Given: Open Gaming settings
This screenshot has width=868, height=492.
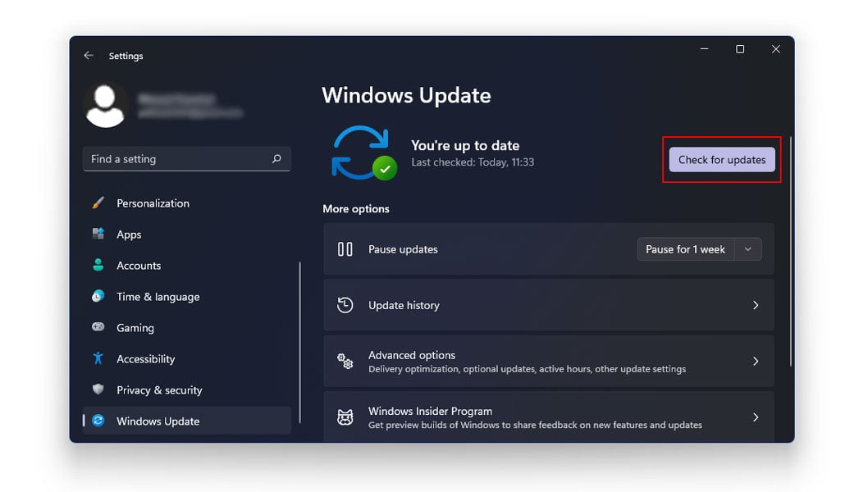Looking at the screenshot, I should (x=186, y=327).
